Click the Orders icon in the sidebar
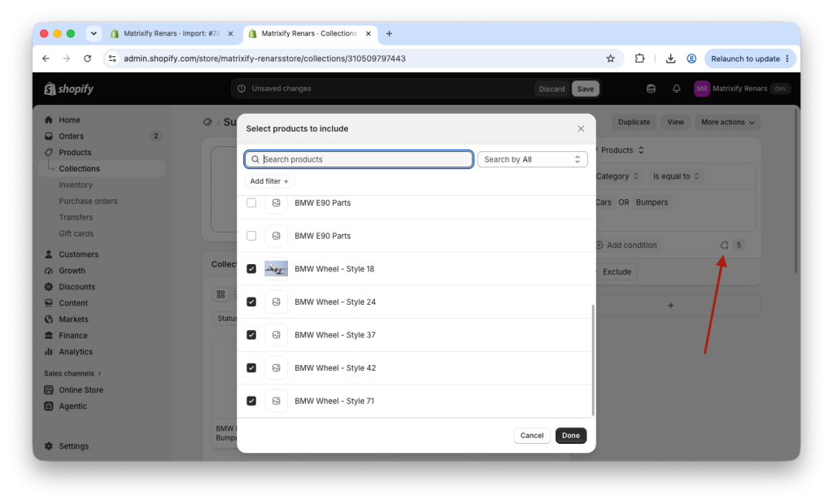This screenshot has width=833, height=504. coord(49,136)
